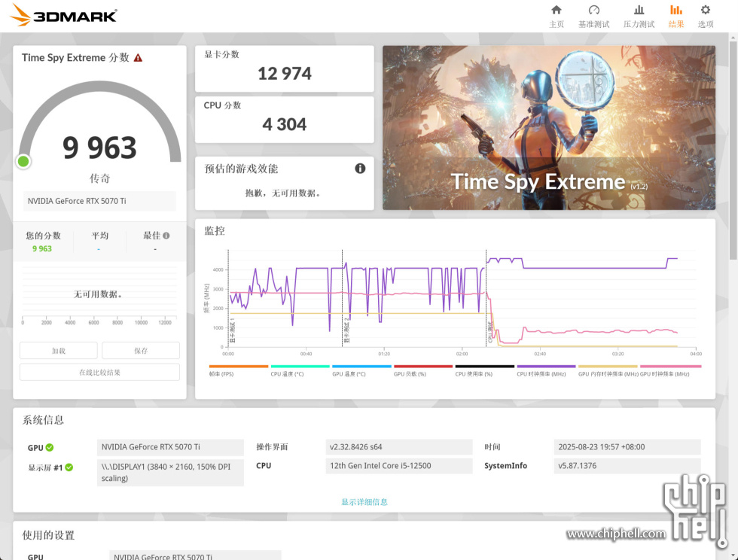738x560 pixels.
Task: Click the 传奇 rating label
Action: 99,178
